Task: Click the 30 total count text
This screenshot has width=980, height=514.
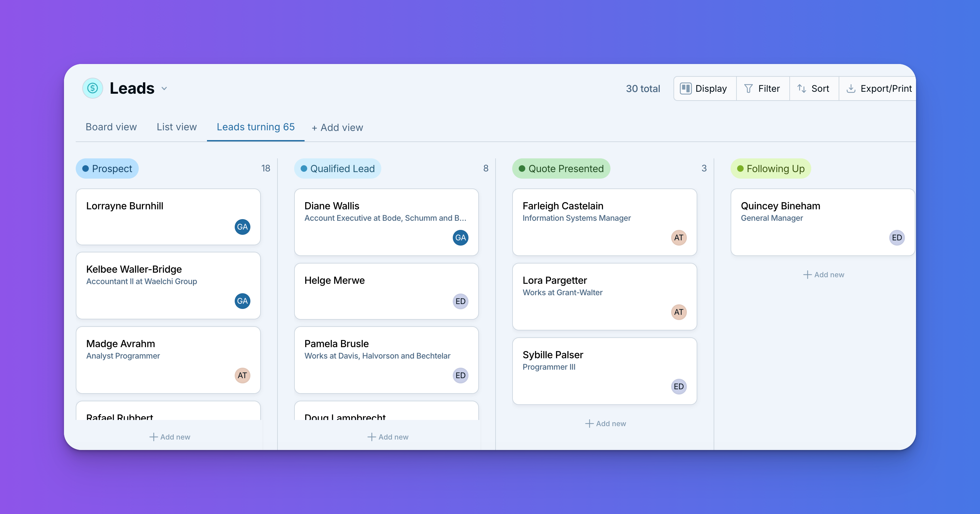Action: [x=643, y=88]
